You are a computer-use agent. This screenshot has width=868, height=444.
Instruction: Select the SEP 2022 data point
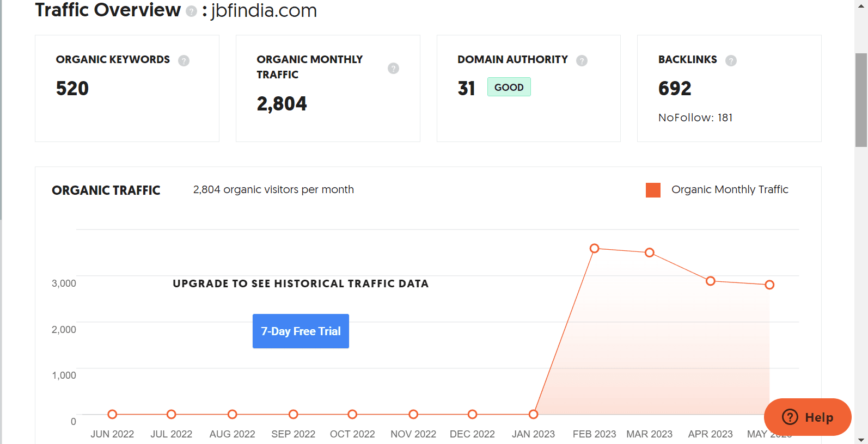(294, 414)
